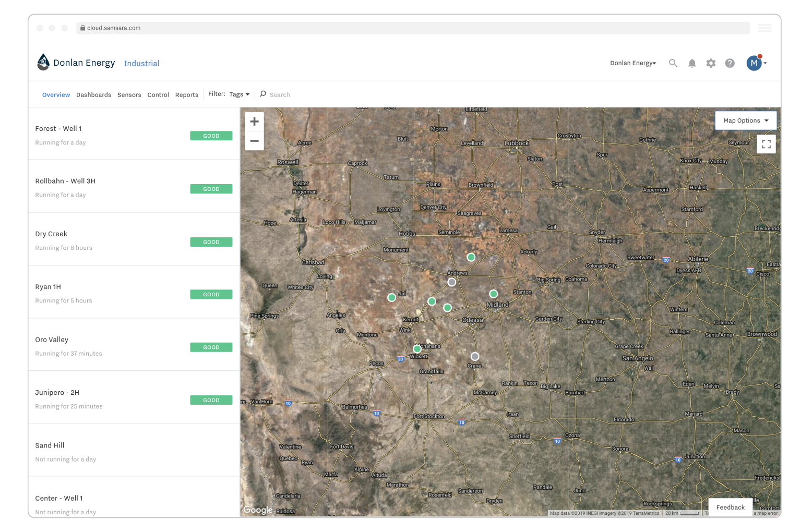Zoom out on the map

(x=254, y=141)
